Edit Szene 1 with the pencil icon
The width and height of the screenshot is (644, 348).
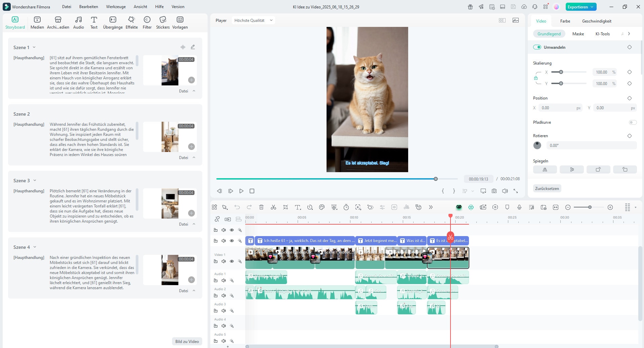click(x=193, y=47)
